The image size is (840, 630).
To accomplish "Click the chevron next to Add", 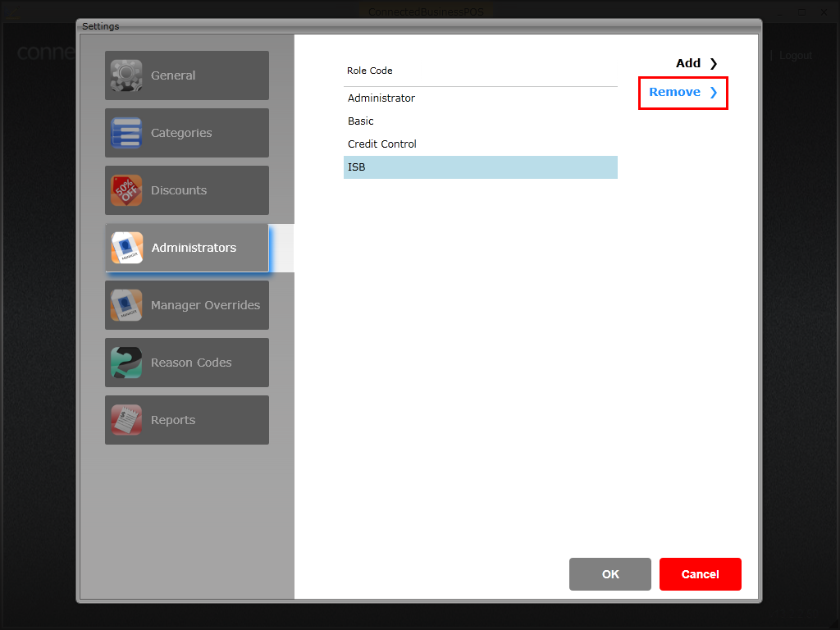I will pyautogui.click(x=713, y=63).
